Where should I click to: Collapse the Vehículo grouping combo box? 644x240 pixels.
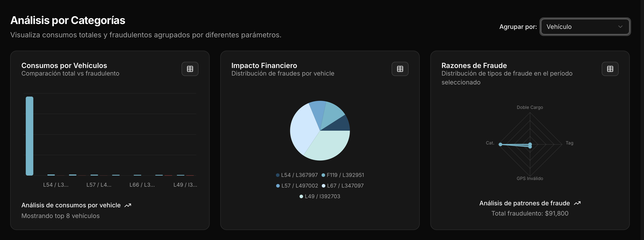[585, 27]
